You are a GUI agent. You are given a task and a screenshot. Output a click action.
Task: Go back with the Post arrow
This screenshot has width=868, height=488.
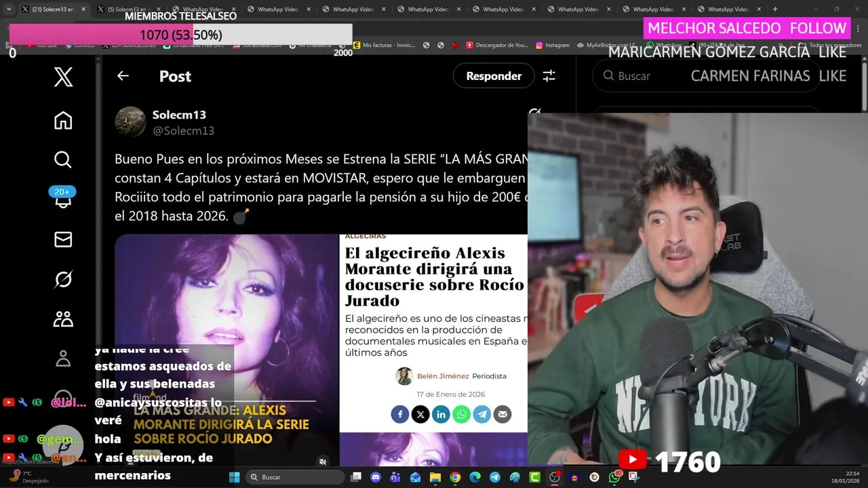(123, 76)
